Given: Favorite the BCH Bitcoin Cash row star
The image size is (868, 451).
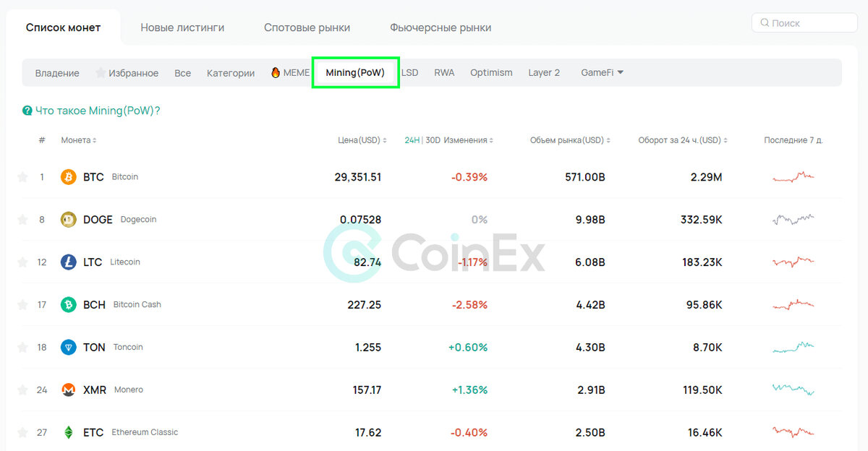Looking at the screenshot, I should [22, 305].
